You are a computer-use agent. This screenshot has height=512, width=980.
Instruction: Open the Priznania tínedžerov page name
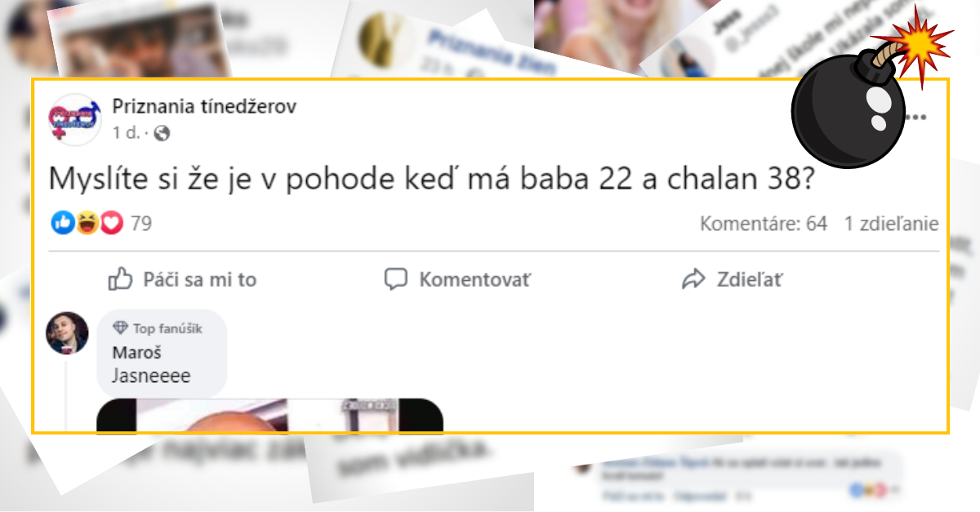(204, 106)
